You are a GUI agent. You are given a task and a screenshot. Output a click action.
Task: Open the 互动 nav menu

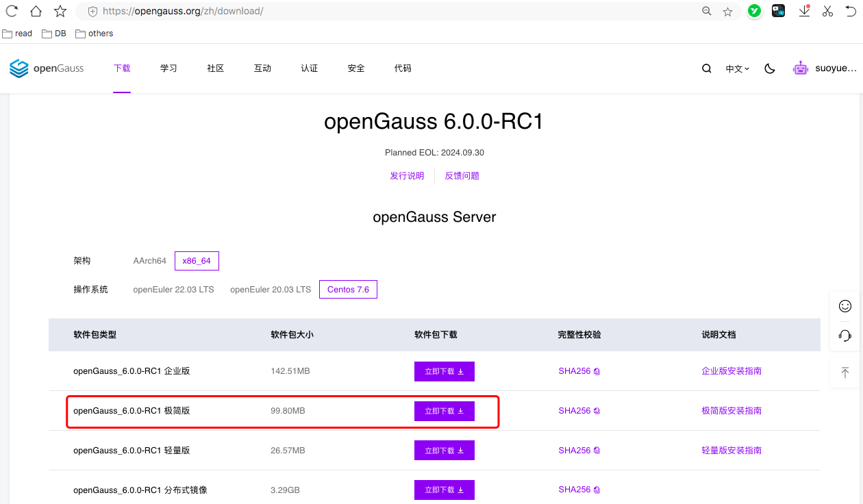262,68
